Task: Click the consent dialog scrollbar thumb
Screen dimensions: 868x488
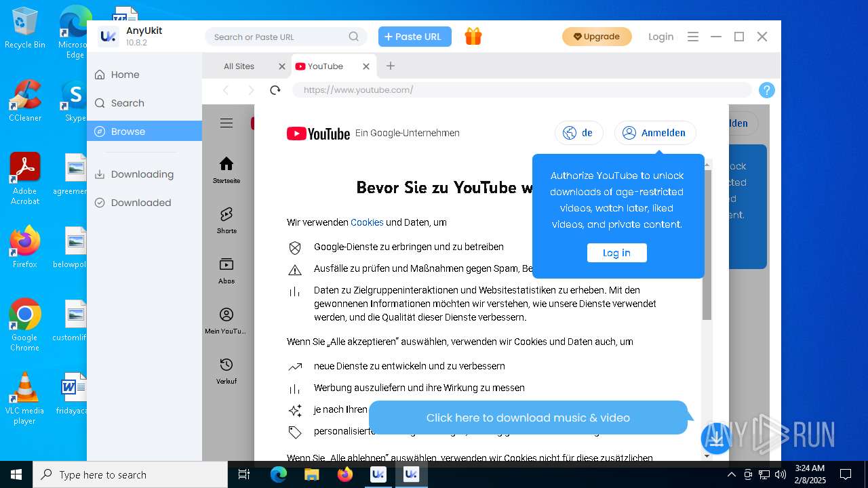Action: tap(707, 245)
